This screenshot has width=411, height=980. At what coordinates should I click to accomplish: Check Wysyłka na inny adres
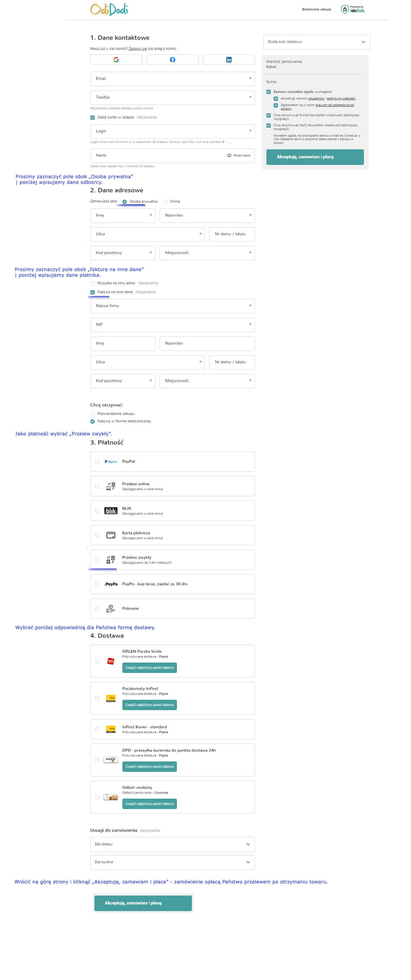click(x=93, y=283)
